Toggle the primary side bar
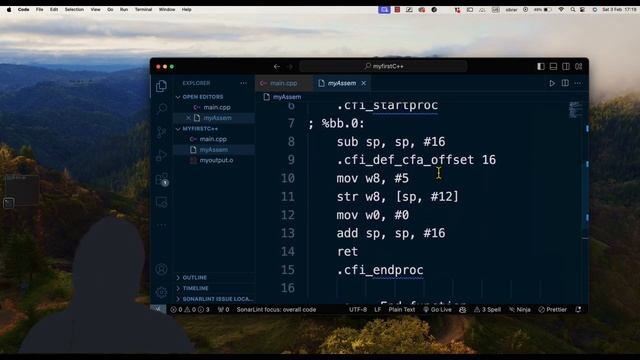 point(541,66)
